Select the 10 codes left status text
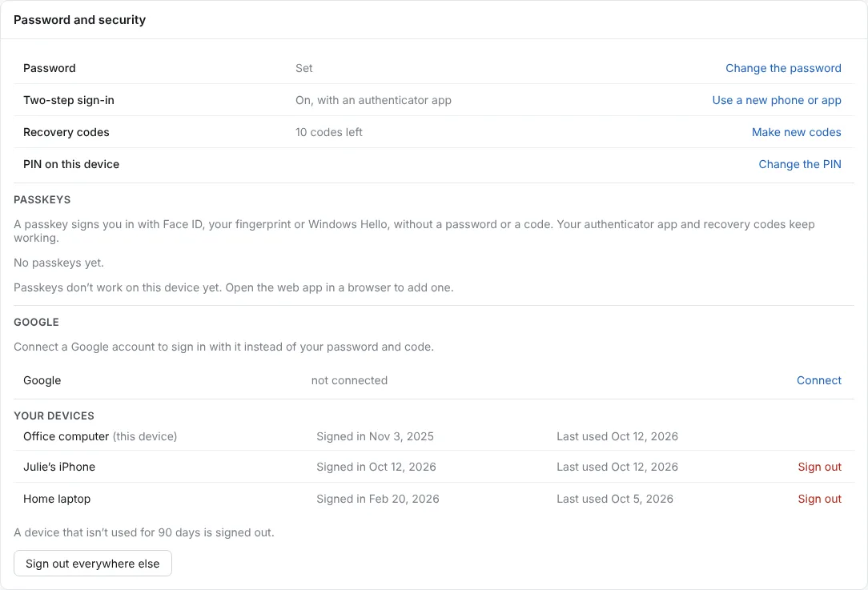This screenshot has height=590, width=868. click(x=329, y=132)
